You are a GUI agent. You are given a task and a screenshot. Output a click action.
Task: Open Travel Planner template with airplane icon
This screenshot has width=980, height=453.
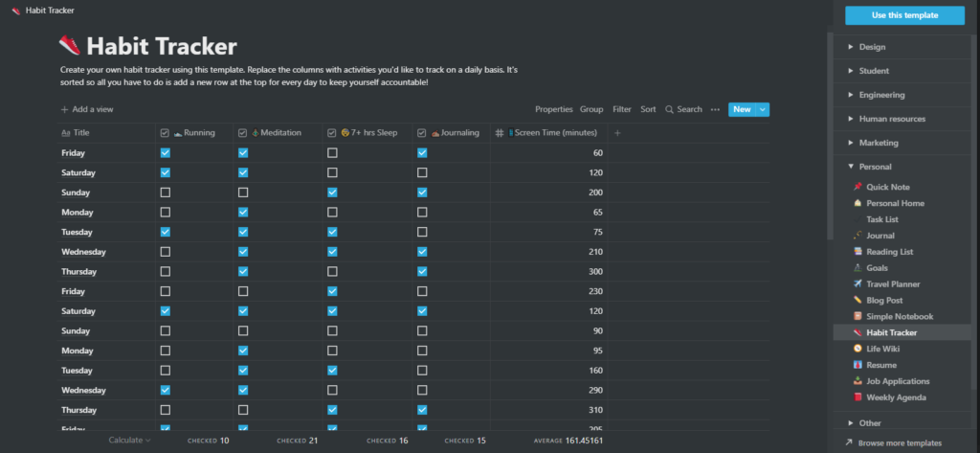857,284
